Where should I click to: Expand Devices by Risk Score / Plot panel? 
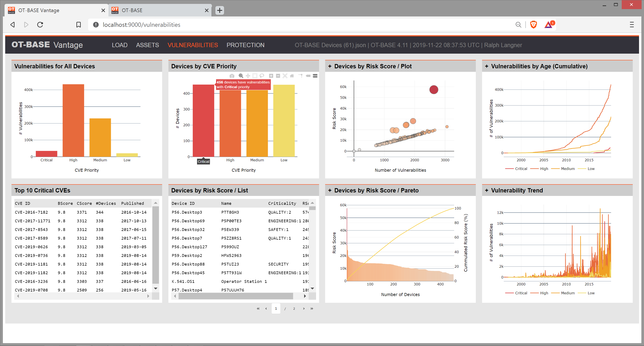coord(330,66)
